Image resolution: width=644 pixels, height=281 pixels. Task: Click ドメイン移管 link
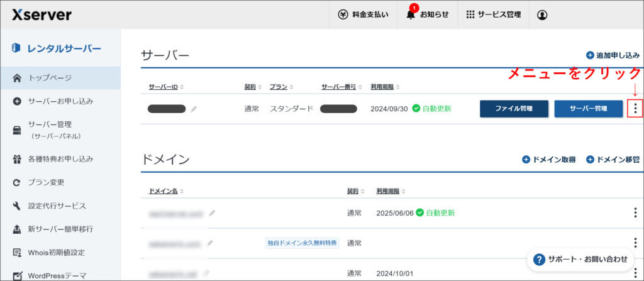613,160
